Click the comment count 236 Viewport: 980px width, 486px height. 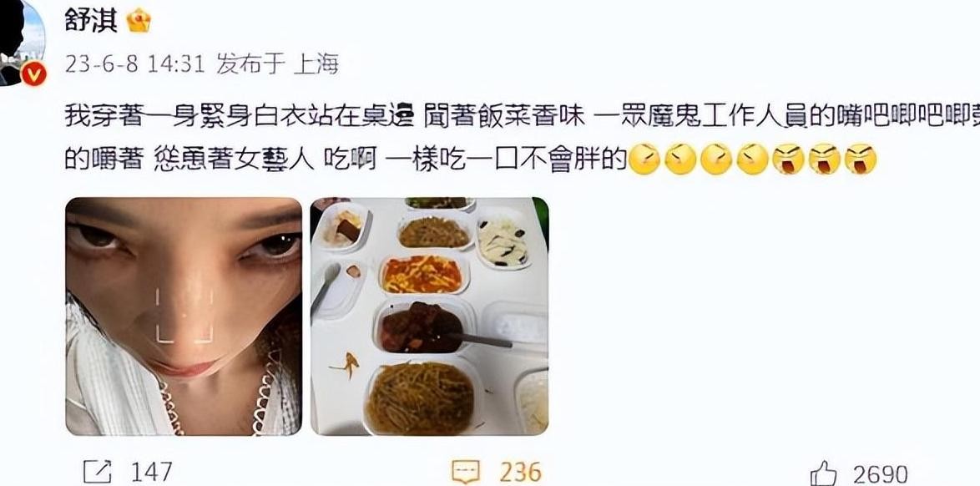click(520, 473)
